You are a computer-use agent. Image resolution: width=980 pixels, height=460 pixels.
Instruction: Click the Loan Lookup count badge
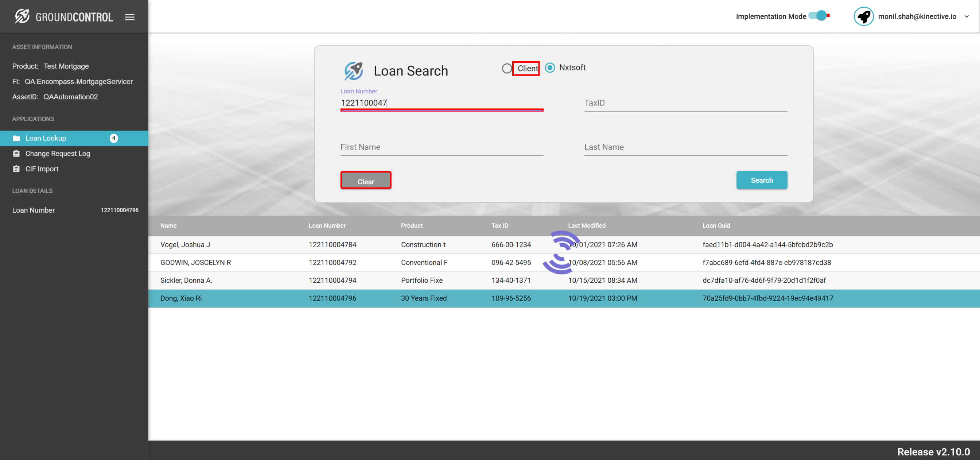coord(113,138)
